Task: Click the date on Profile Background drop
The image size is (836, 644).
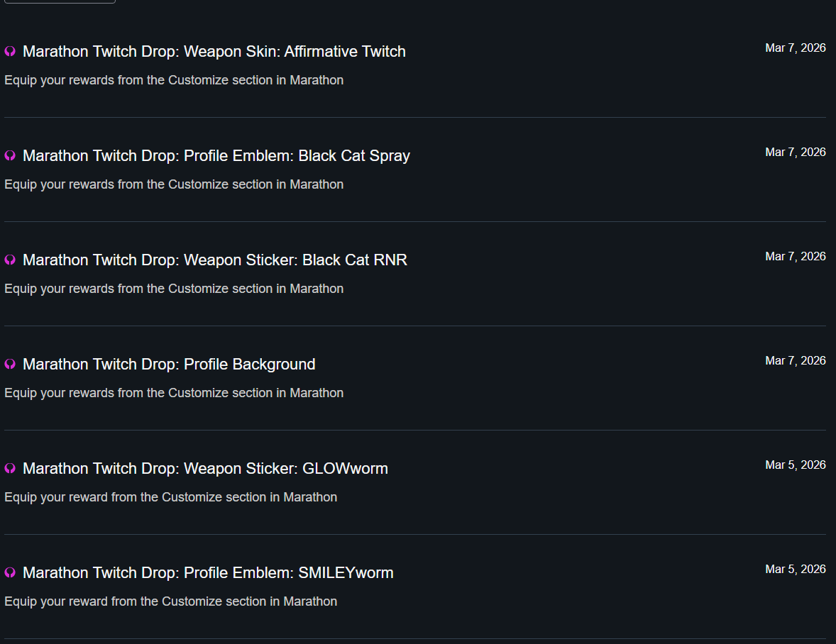Action: 795,361
